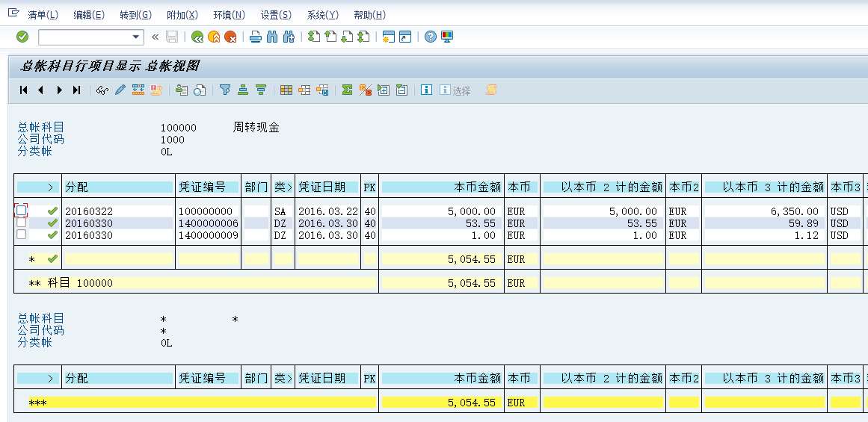Viewport: 868px width, 422px height.
Task: Open the 帮助(H) menu
Action: (x=370, y=15)
